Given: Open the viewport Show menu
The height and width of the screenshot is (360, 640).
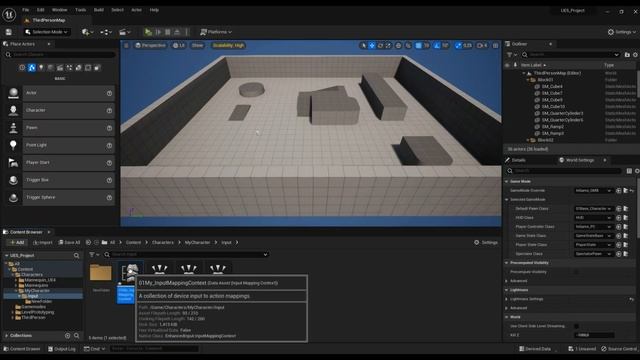Looking at the screenshot, I should (x=197, y=45).
